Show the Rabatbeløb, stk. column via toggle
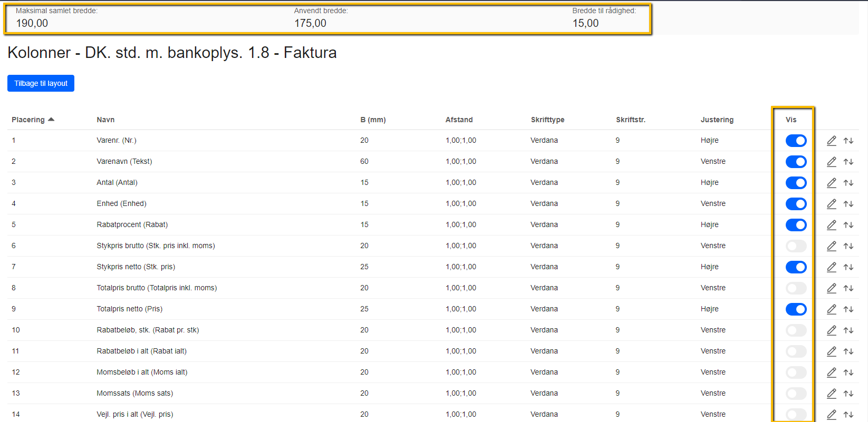The image size is (868, 422). coord(796,330)
